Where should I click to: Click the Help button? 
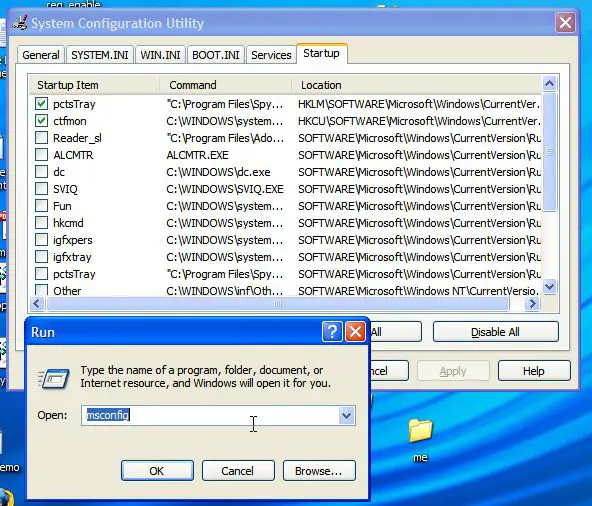point(534,371)
